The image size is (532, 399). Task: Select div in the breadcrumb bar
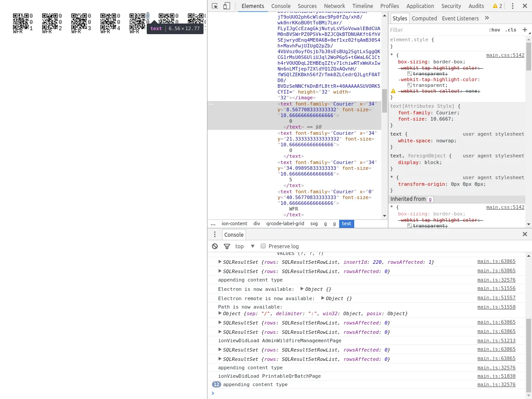coord(257,224)
